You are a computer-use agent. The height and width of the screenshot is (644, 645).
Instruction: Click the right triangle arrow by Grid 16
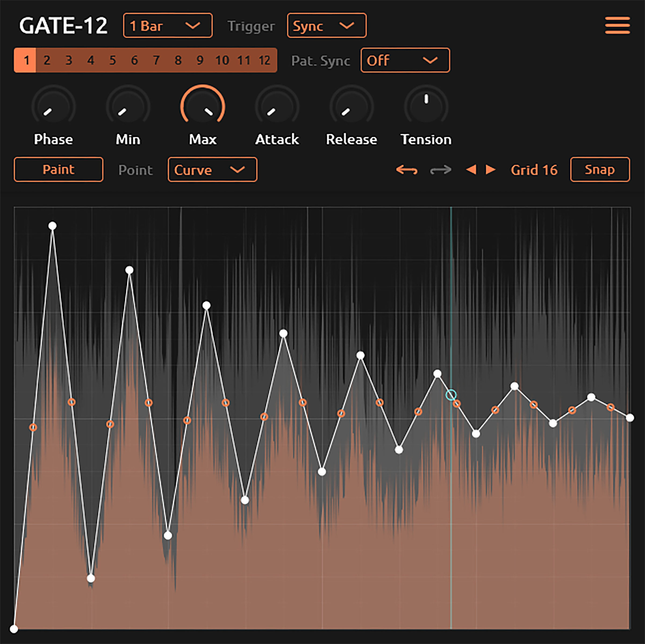click(490, 170)
